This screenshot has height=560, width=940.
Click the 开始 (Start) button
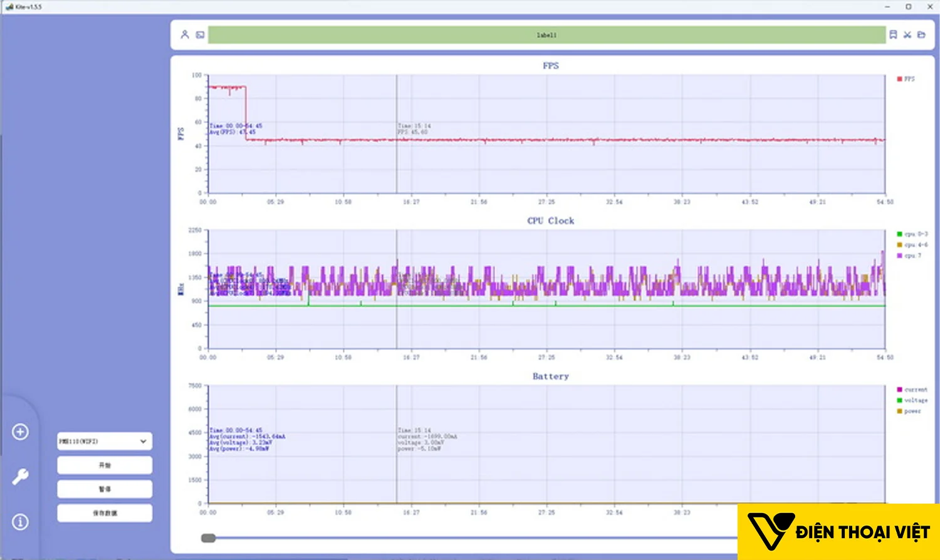[105, 465]
